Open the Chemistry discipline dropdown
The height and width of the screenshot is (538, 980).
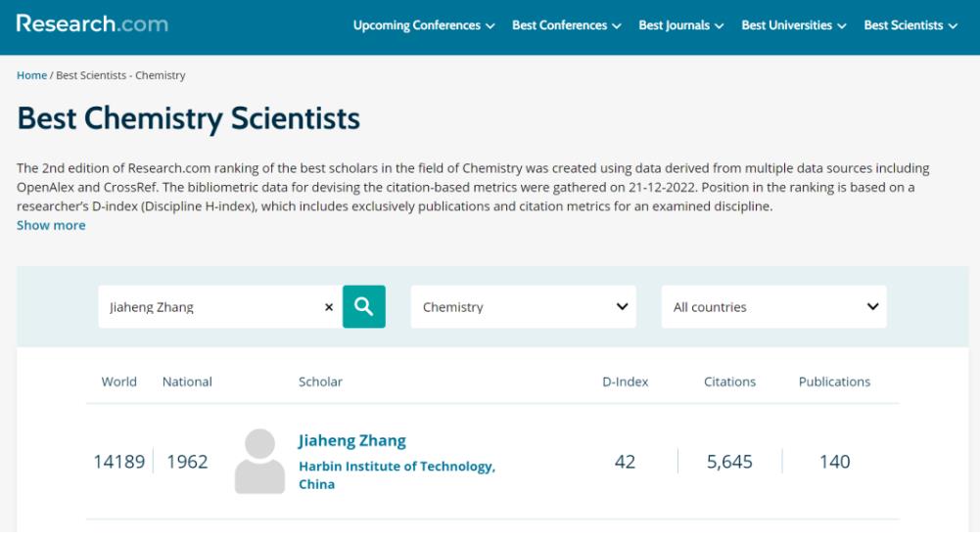click(x=523, y=307)
